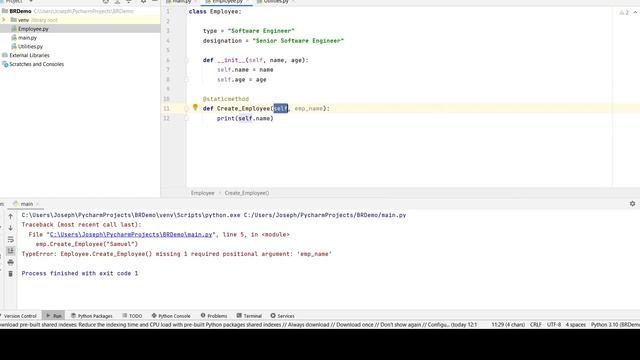Screen dimensions: 640x360
Task: Click the up chevron next to warnings count
Action: [635, 13]
